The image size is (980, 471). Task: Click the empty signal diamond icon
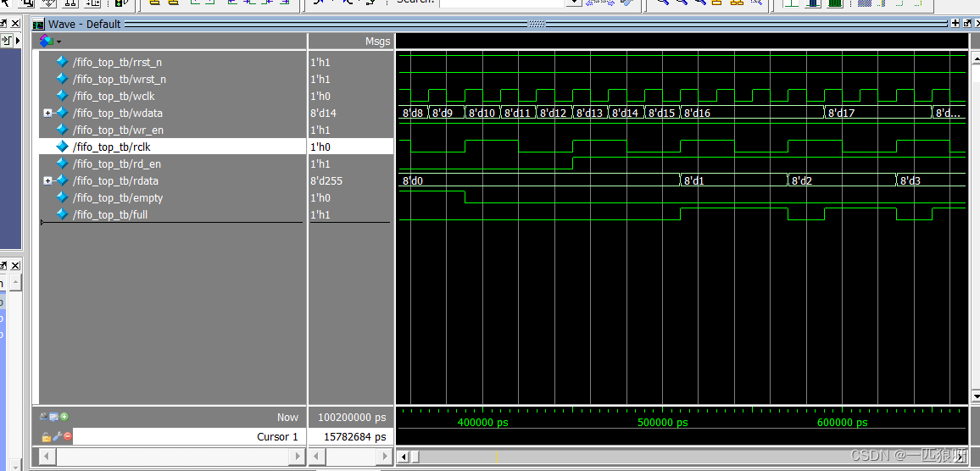(62, 197)
